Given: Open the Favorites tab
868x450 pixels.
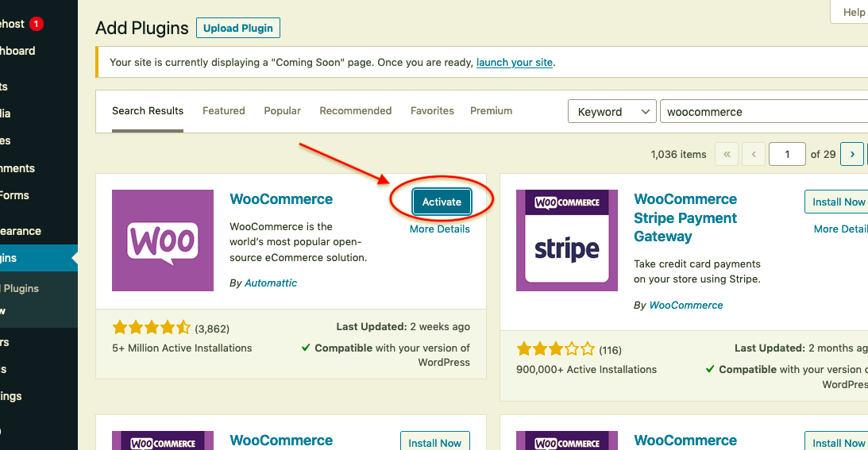Looking at the screenshot, I should 432,110.
